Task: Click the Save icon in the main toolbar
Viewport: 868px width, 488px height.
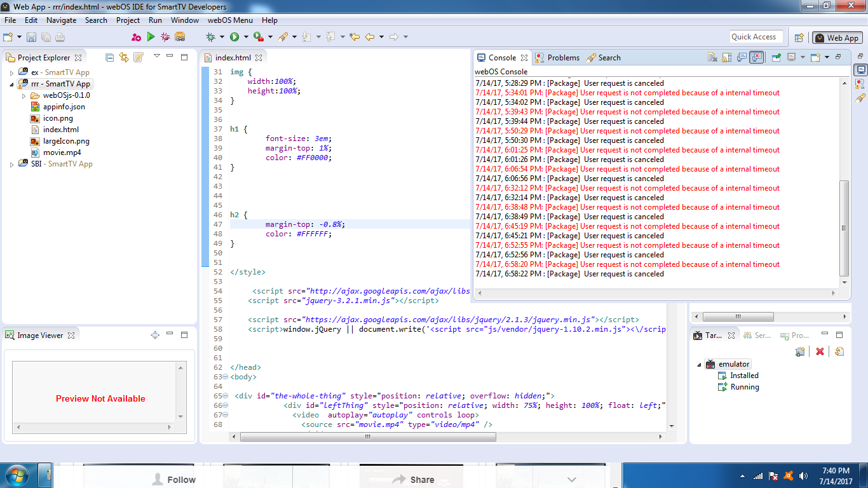Action: point(31,37)
